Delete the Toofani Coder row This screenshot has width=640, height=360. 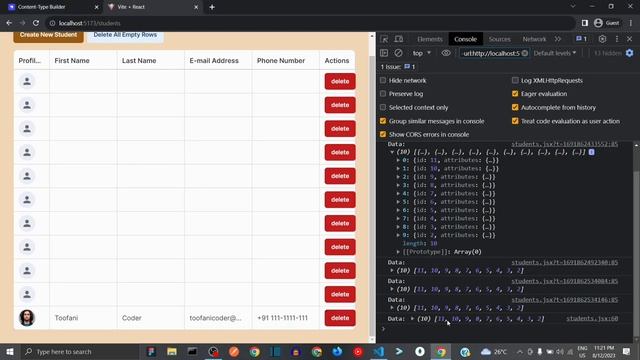(340, 318)
